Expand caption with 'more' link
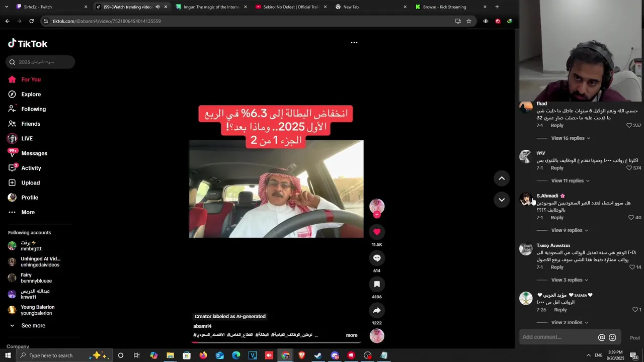Image resolution: width=644 pixels, height=362 pixels. [x=352, y=335]
